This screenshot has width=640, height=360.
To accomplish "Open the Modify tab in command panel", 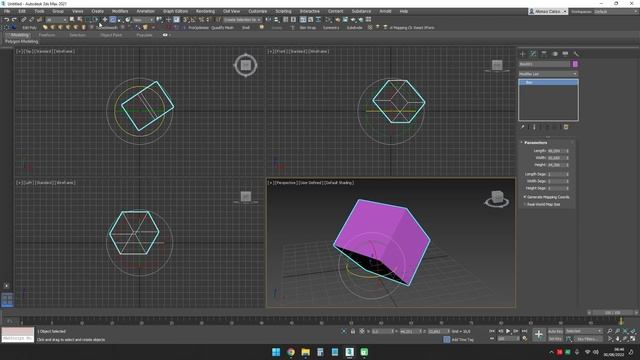I will coord(533,54).
